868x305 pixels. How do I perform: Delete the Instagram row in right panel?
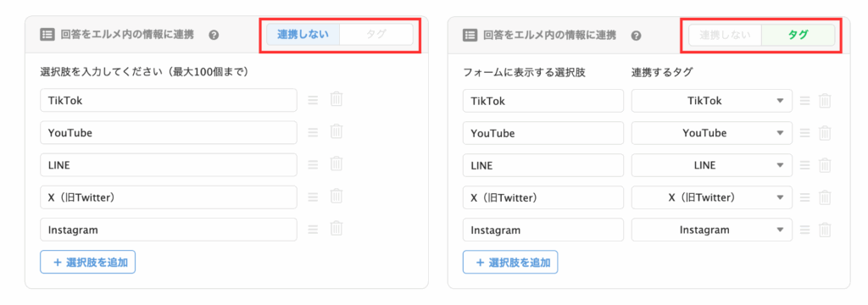coord(825,229)
